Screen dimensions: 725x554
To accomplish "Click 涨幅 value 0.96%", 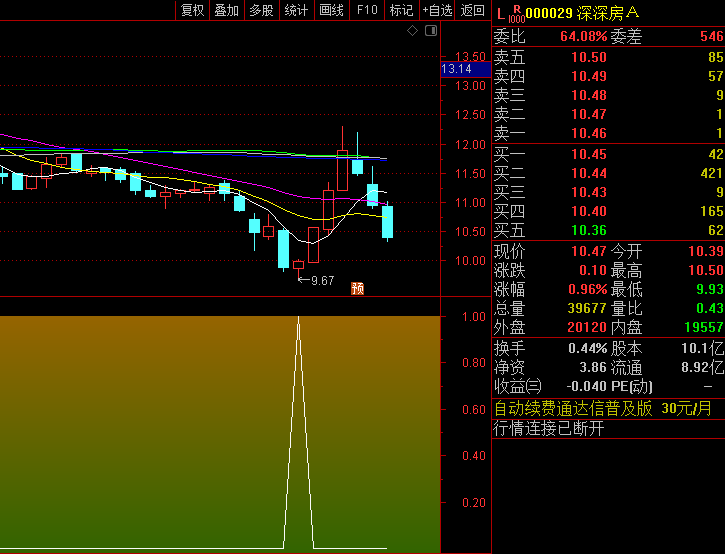I will tap(587, 289).
